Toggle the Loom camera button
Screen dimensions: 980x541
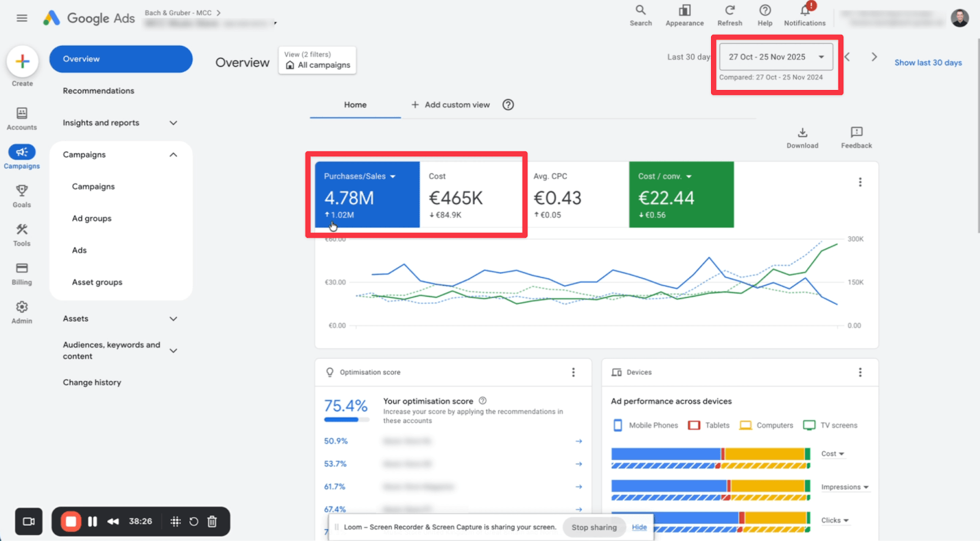pos(29,521)
